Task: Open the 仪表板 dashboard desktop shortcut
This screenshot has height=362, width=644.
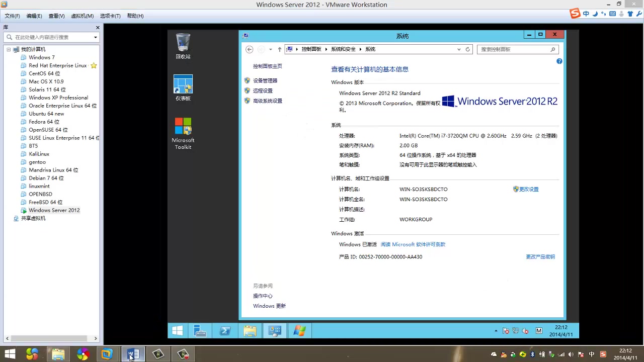Action: [183, 88]
